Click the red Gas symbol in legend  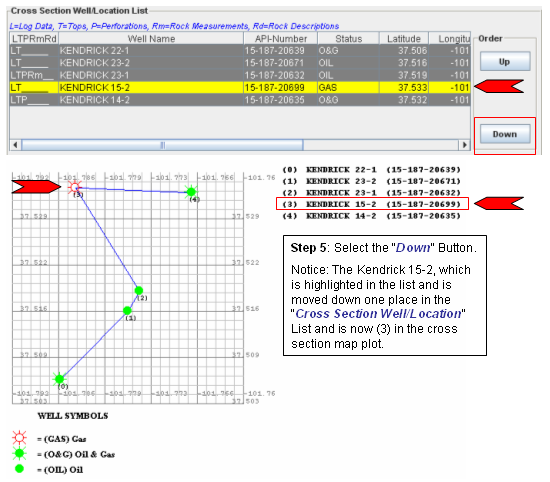point(19,438)
